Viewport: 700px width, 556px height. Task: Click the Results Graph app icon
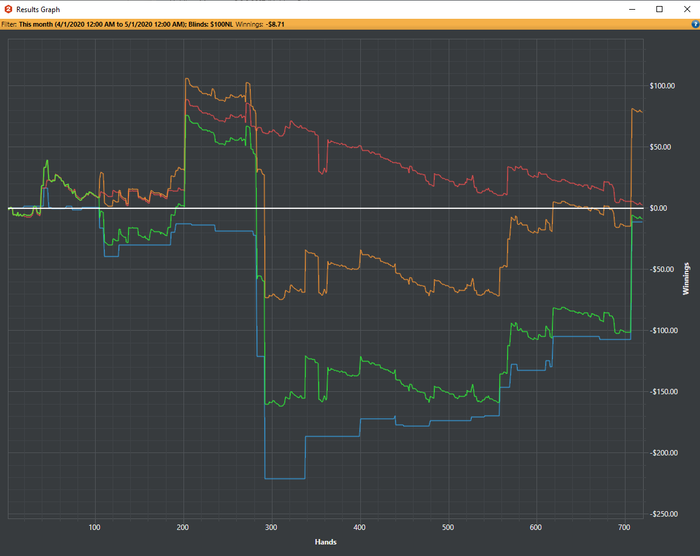click(x=8, y=9)
